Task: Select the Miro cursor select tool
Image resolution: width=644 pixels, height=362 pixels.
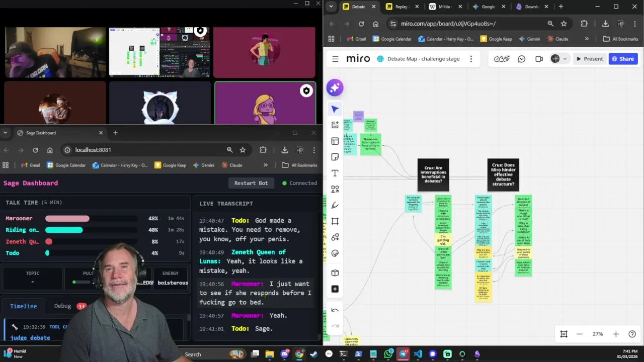Action: (335, 109)
